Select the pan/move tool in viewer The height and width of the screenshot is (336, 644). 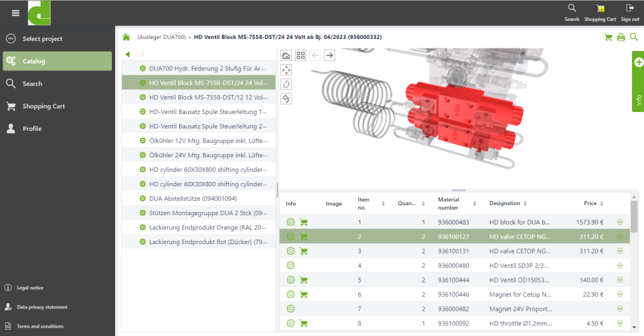pyautogui.click(x=286, y=70)
